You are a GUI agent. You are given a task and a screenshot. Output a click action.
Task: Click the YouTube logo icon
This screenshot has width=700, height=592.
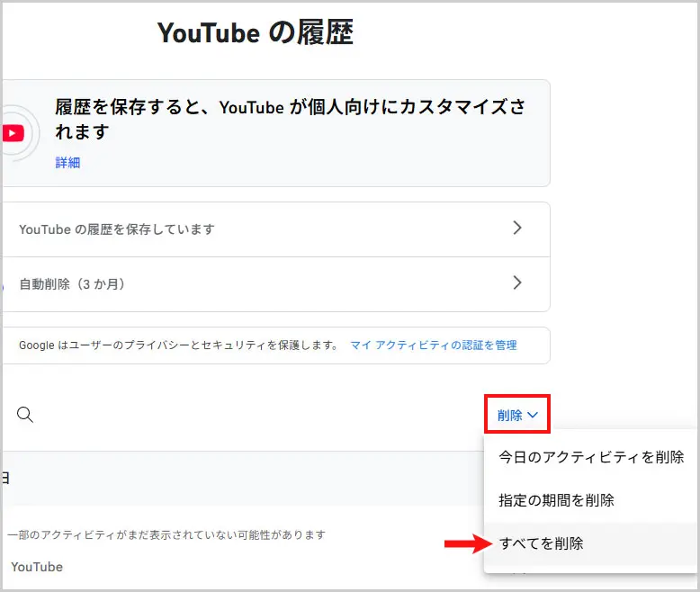(x=13, y=133)
